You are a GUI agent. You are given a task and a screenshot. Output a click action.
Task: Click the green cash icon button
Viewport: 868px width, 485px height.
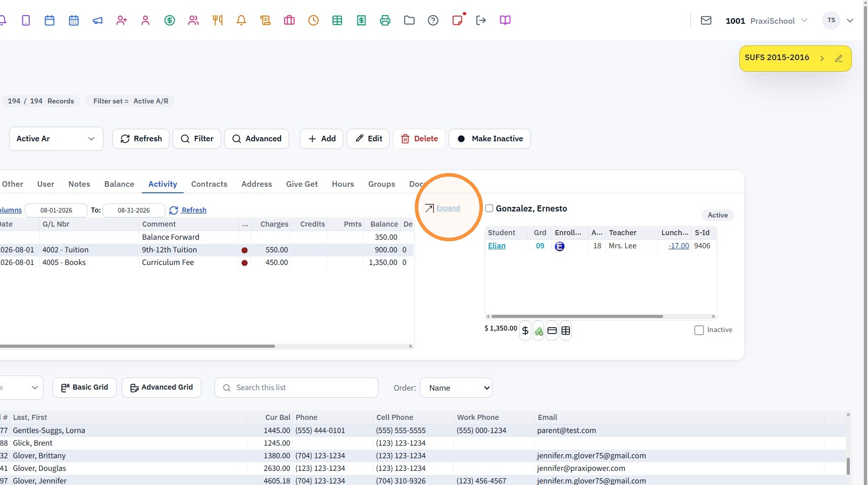[539, 331]
